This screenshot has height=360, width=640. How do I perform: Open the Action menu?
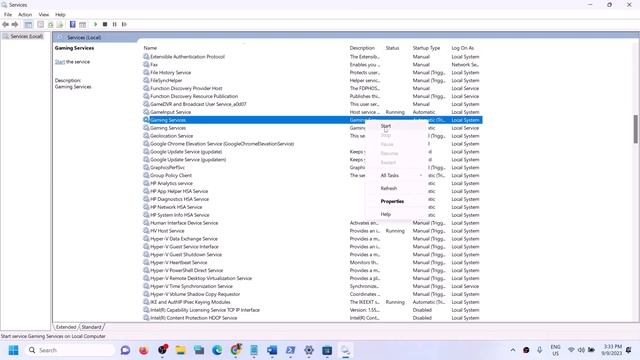25,15
